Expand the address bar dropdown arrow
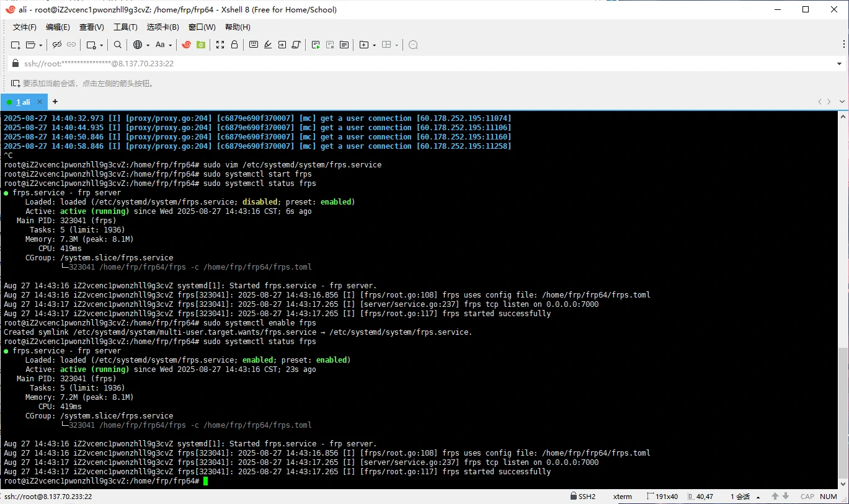Screen dimensions: 849x504 tap(840, 64)
